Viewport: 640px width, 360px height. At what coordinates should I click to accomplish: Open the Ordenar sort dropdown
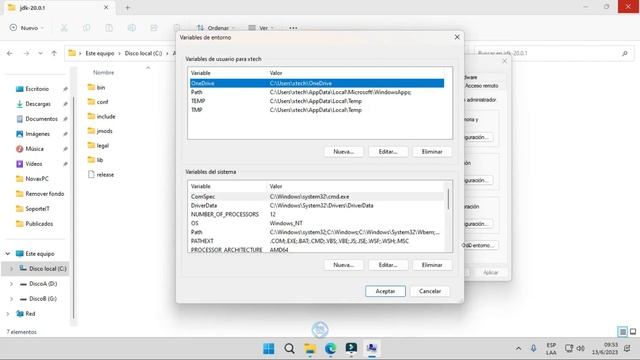pyautogui.click(x=216, y=28)
